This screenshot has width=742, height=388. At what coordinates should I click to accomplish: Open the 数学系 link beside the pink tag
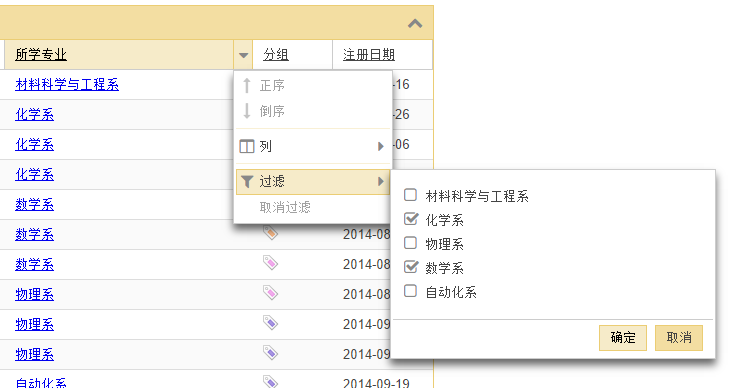[35, 264]
